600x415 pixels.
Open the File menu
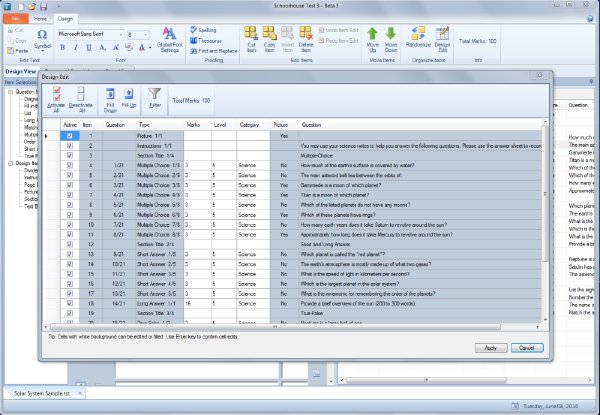click(x=16, y=18)
